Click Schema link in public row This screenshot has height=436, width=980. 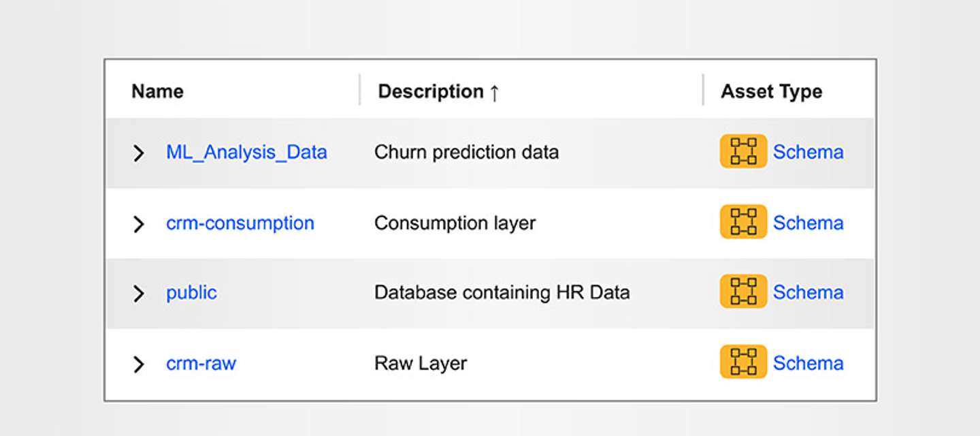click(808, 292)
